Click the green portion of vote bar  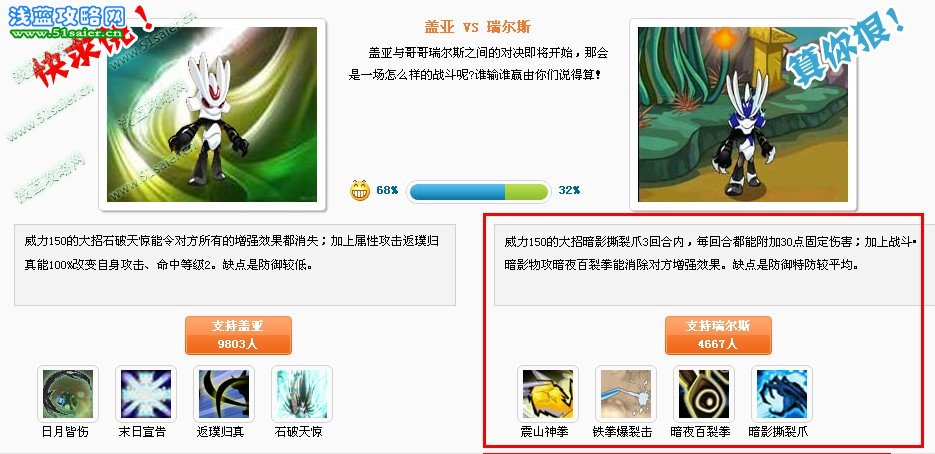[526, 192]
